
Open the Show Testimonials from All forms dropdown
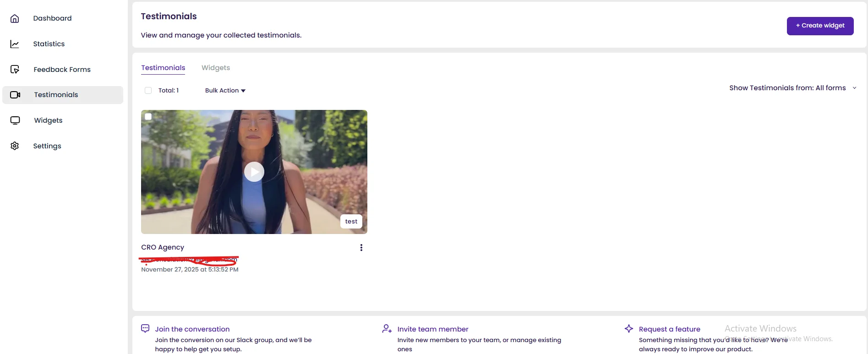point(792,88)
